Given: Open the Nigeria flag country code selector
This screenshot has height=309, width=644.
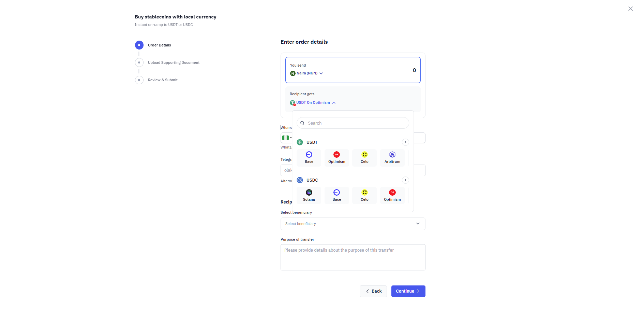Looking at the screenshot, I should point(287,138).
